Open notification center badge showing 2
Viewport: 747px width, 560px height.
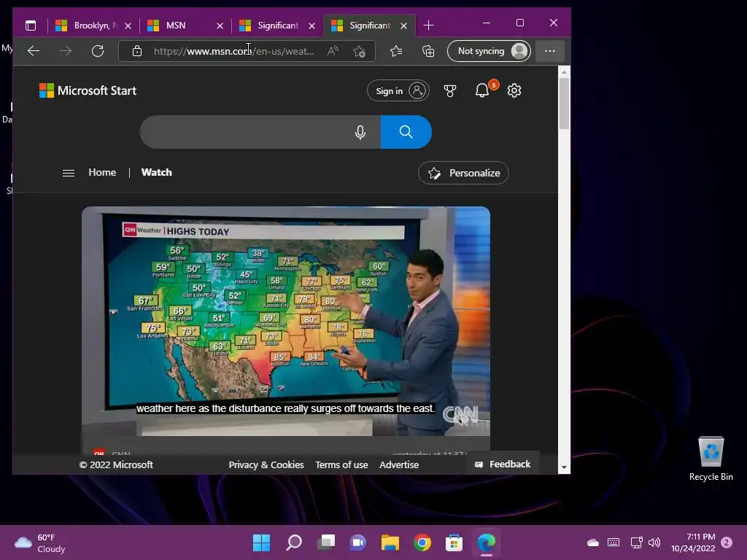pyautogui.click(x=727, y=542)
